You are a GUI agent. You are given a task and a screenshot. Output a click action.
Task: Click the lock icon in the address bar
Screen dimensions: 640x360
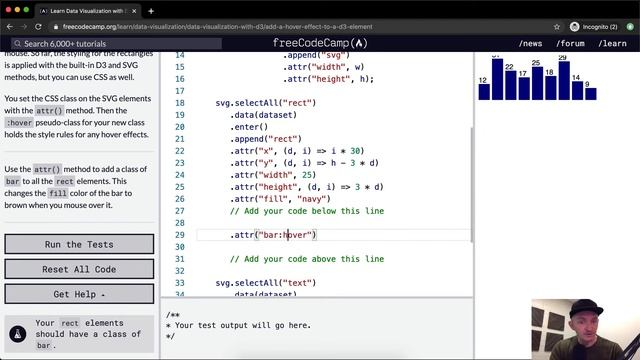point(56,27)
